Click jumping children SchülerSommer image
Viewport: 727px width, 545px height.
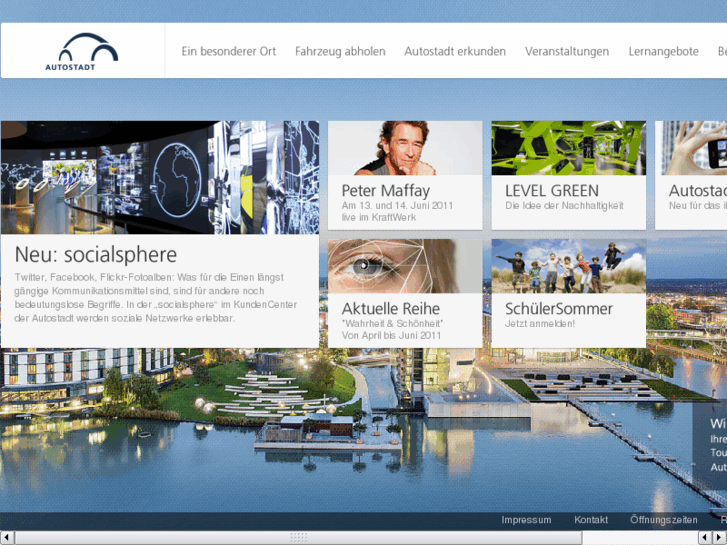click(568, 266)
